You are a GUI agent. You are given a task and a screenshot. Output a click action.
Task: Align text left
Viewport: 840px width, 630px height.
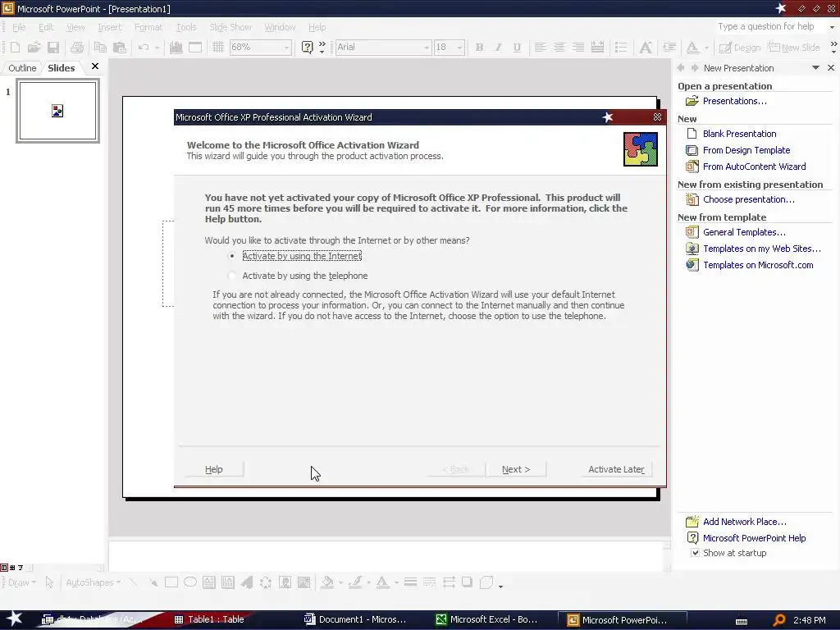coord(541,47)
